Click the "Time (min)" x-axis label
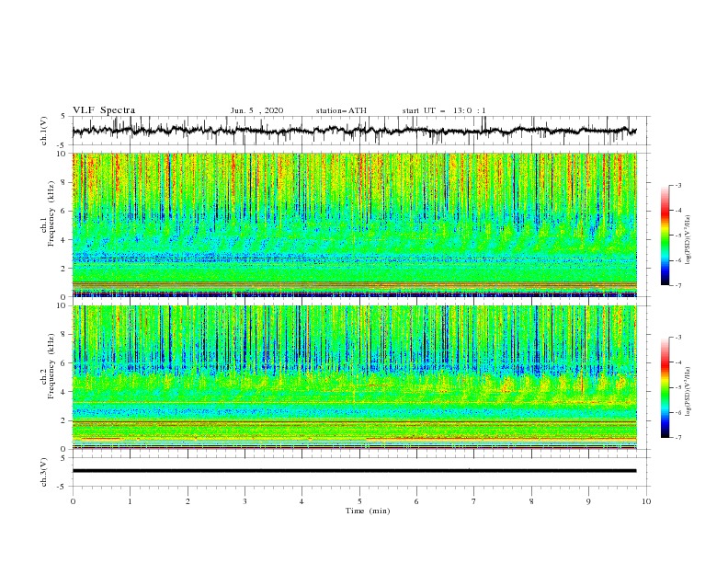 368,511
